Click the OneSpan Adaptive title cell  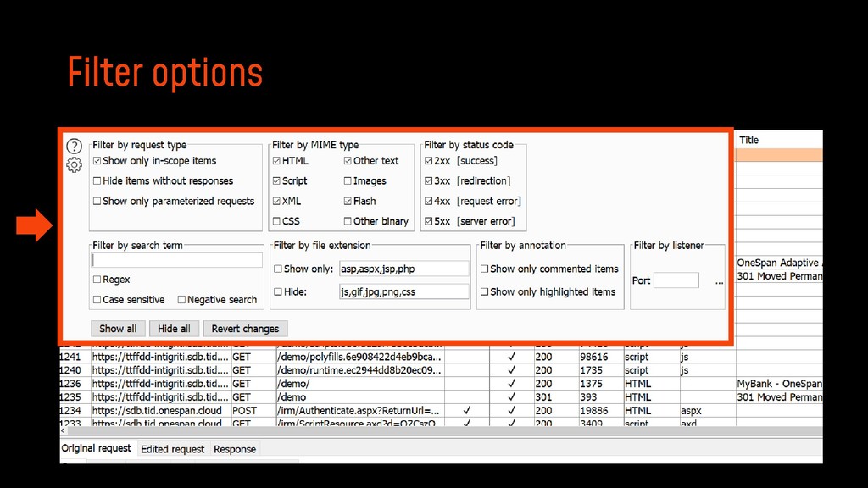coord(780,263)
